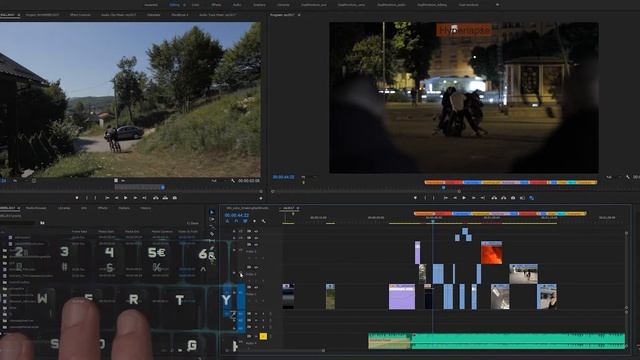This screenshot has height=360, width=640.
Task: Click the timeline vertical scroll bar
Action: pyautogui.click(x=627, y=269)
